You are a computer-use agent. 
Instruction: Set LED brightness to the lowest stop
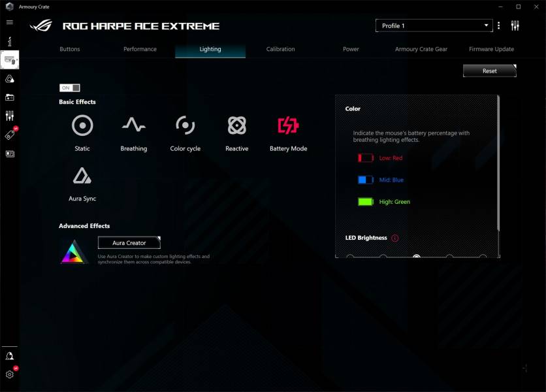[x=350, y=257]
